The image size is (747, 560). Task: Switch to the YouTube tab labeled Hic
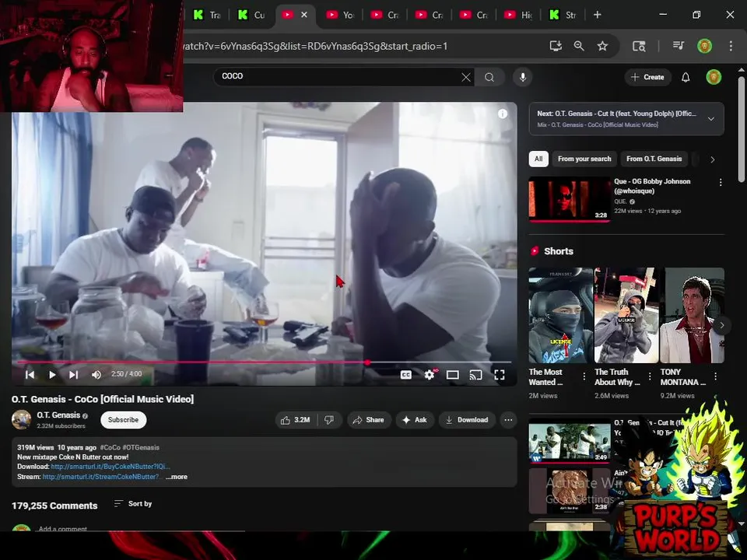coord(519,15)
